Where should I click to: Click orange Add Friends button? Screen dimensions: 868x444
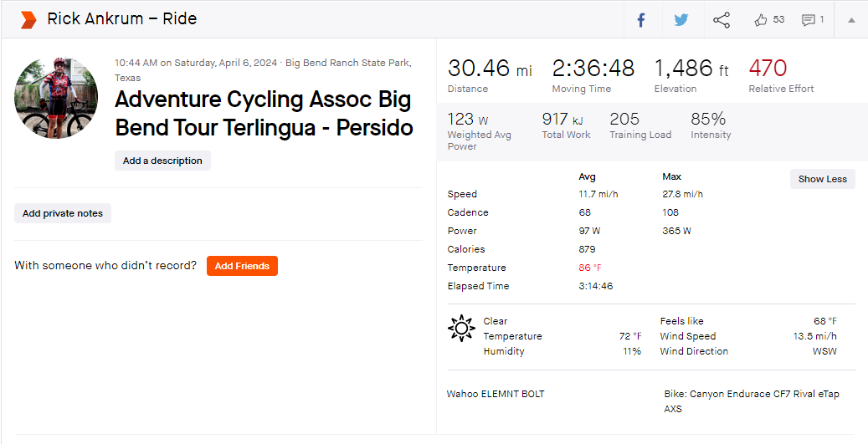[x=242, y=266]
